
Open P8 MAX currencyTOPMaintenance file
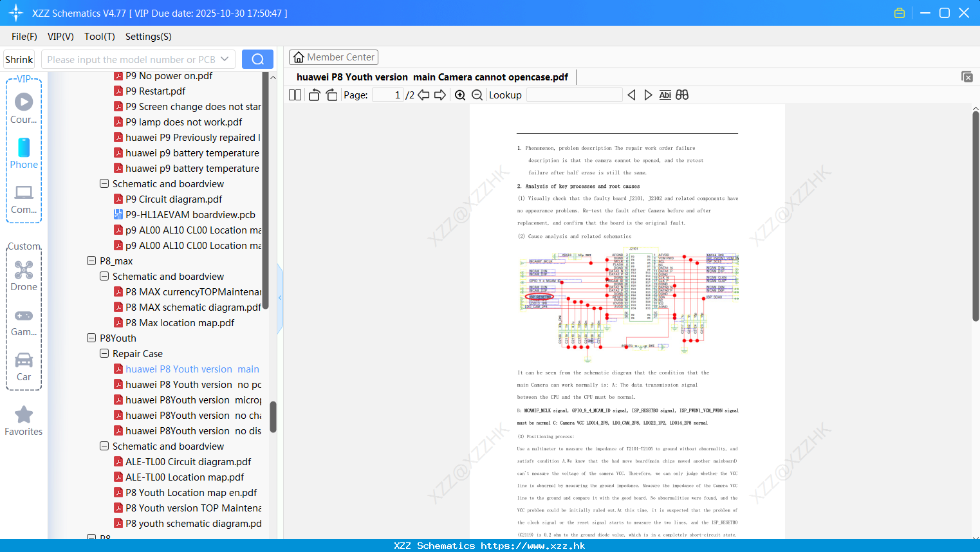pos(187,292)
